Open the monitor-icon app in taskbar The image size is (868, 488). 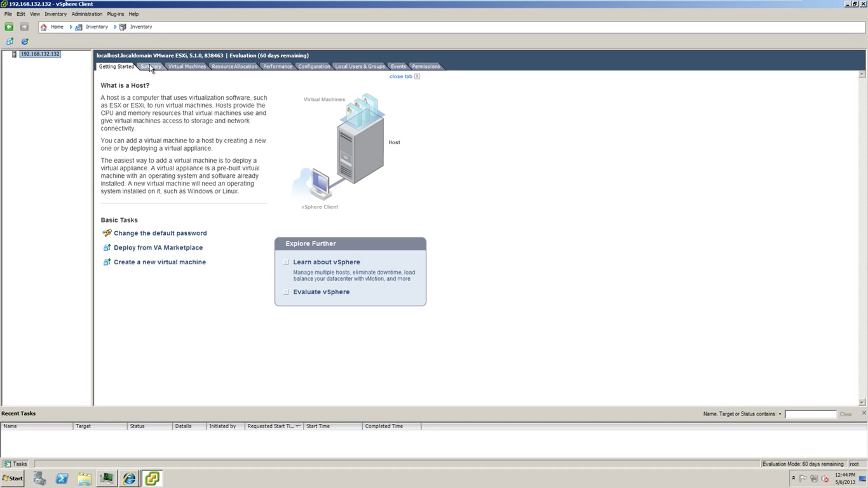coord(106,478)
